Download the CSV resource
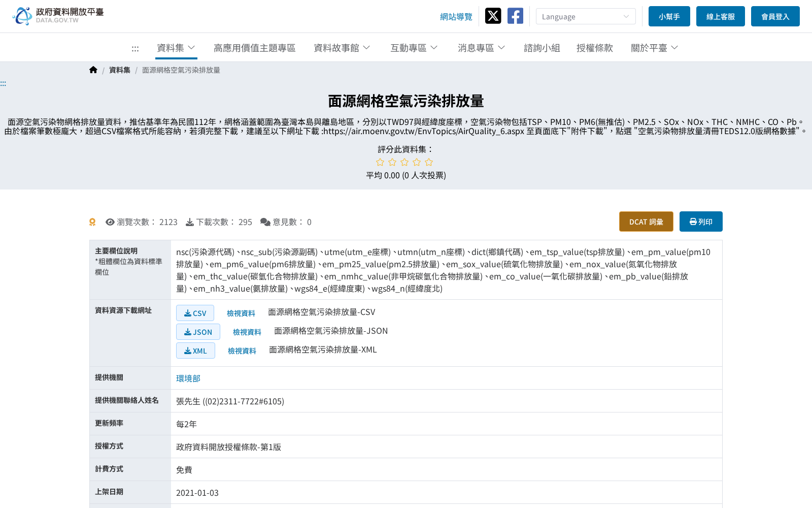The image size is (812, 508). (x=195, y=313)
